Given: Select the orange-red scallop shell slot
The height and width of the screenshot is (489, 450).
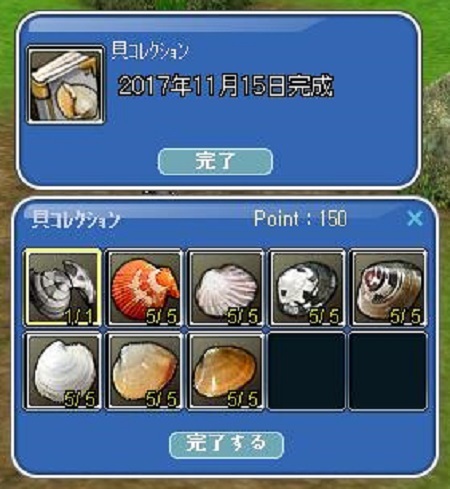Looking at the screenshot, I should pos(144,288).
